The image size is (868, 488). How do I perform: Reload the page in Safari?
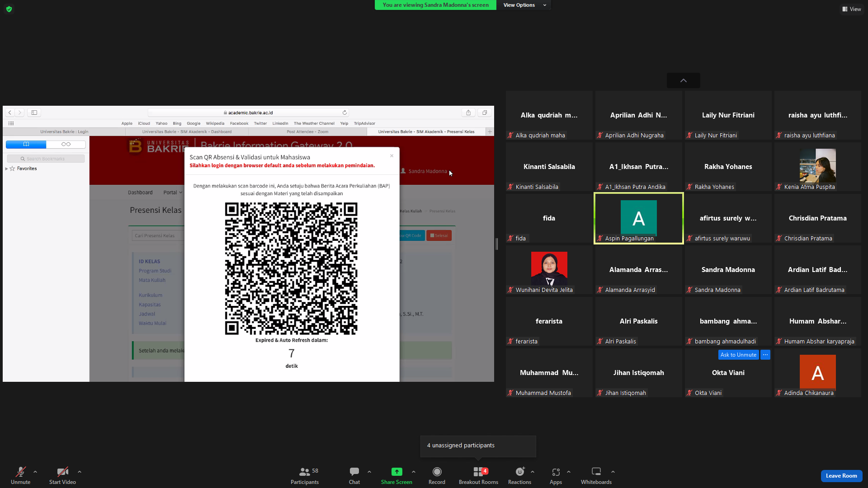344,113
